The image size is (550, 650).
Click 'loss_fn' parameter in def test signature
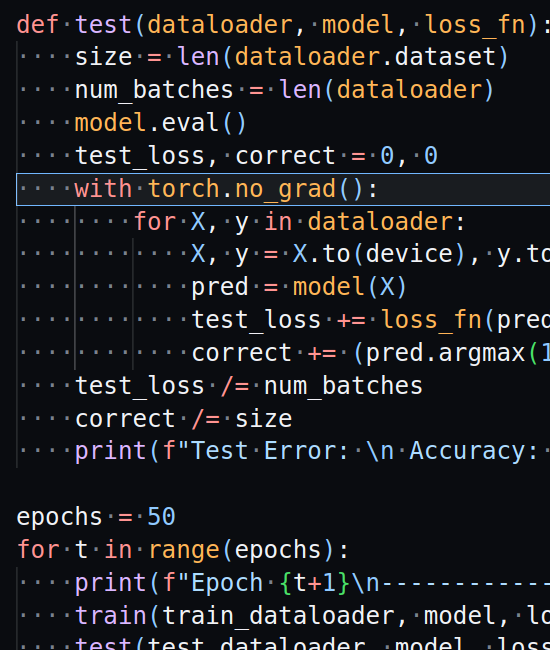[x=476, y=24]
